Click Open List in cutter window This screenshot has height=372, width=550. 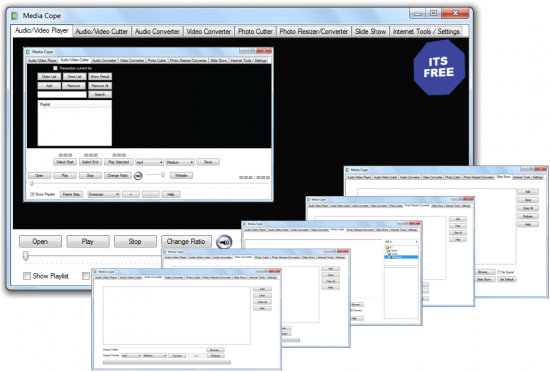49,76
